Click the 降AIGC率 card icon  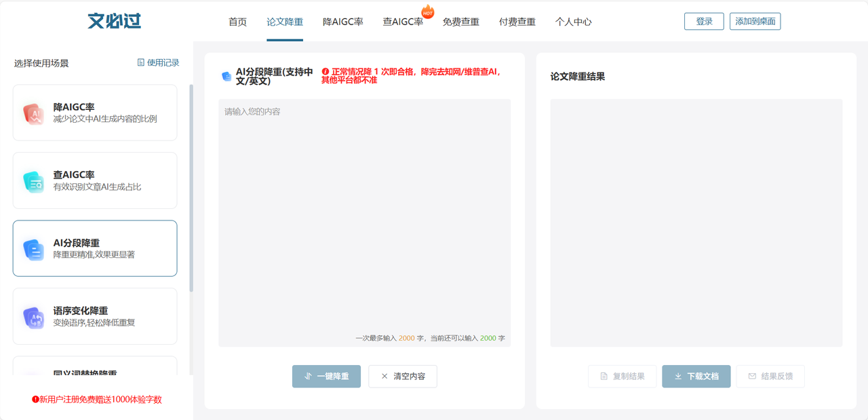33,113
